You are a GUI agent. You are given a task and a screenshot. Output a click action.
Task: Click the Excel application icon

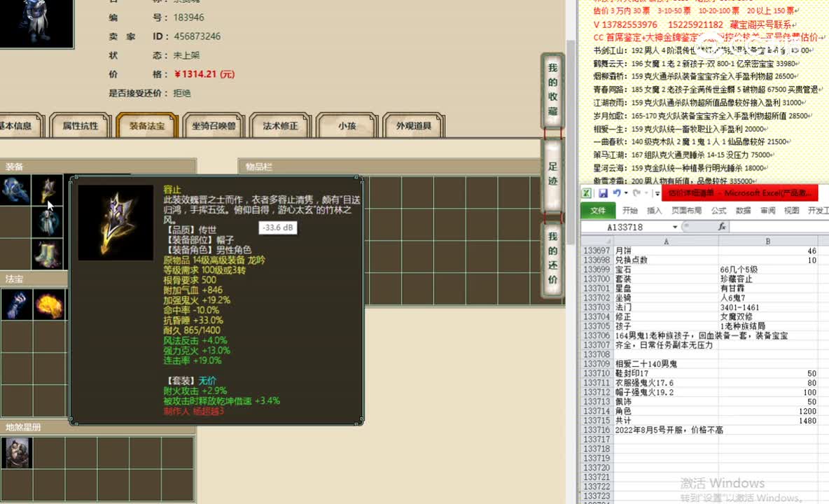(x=586, y=193)
